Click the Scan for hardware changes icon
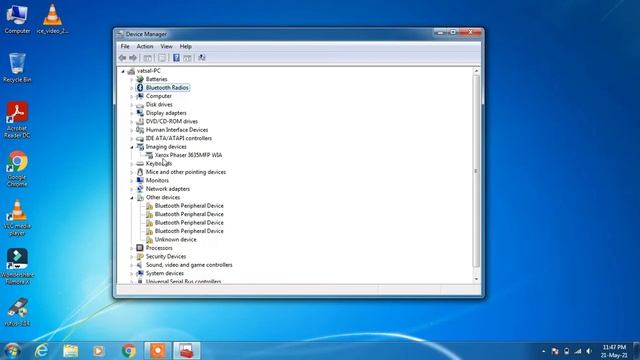Screen dimensions: 640x360 pos(202,58)
